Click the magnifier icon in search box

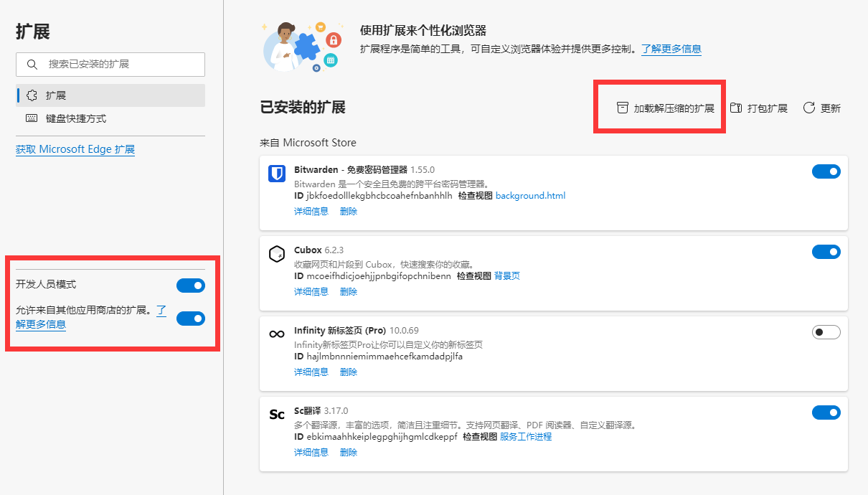pyautogui.click(x=32, y=65)
